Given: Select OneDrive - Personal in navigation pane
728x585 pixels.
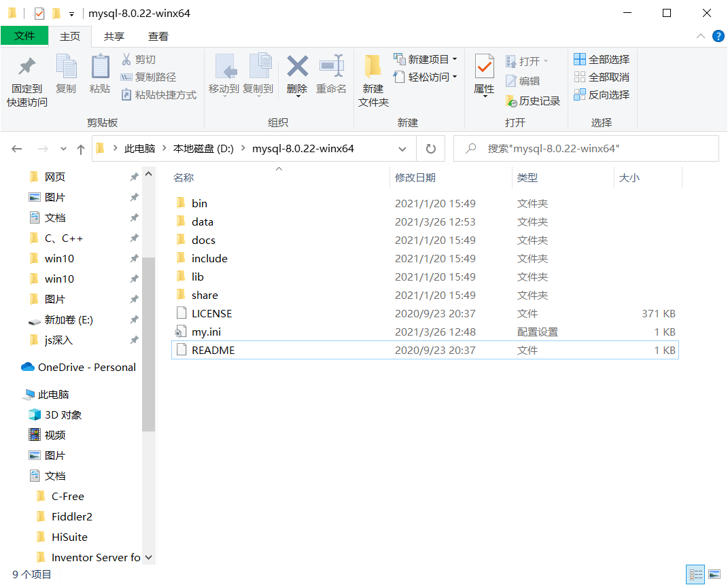Looking at the screenshot, I should pos(79,368).
